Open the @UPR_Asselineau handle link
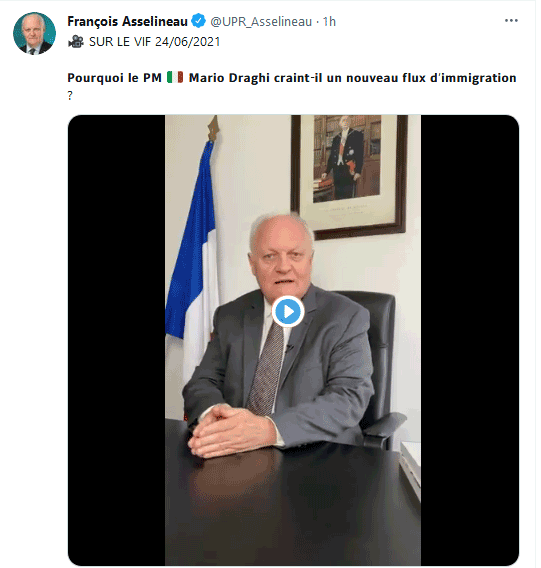 point(261,22)
